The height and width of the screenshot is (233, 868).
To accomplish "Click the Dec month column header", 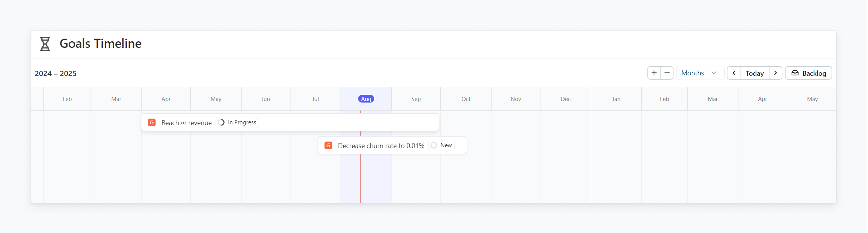I will (x=566, y=99).
